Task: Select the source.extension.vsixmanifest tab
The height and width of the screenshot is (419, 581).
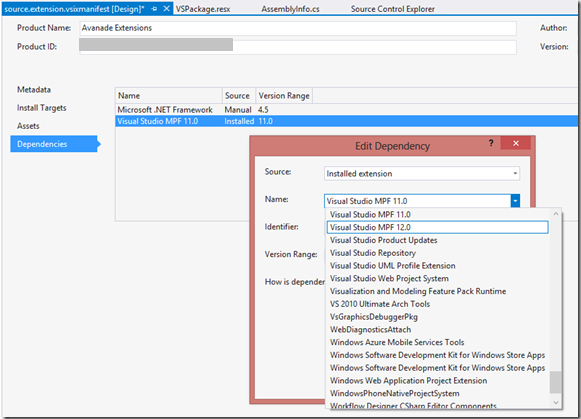Action: [74, 9]
